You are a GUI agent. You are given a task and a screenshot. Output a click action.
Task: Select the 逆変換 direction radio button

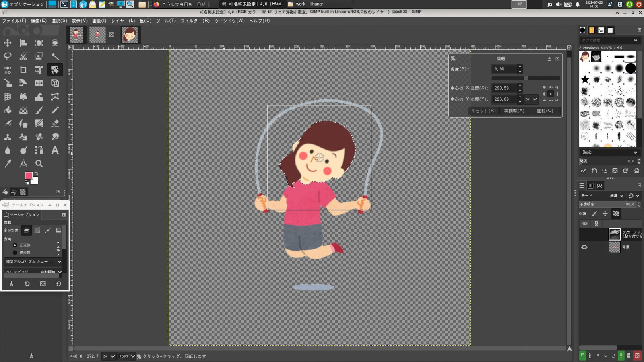15,253
